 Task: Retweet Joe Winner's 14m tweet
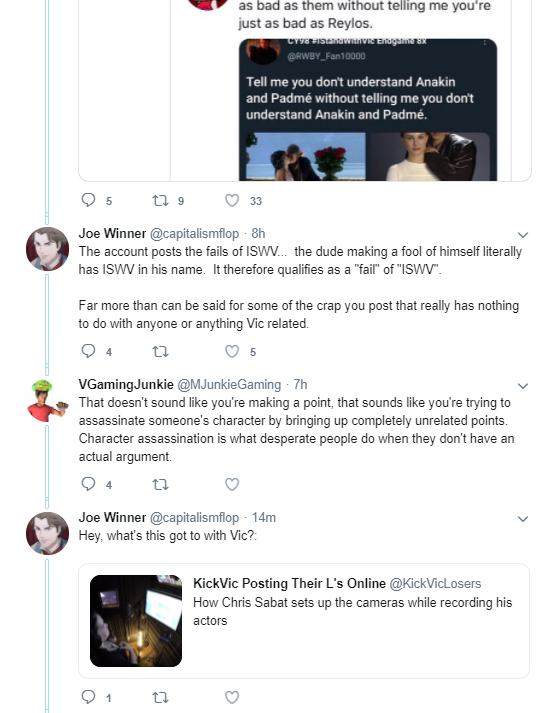[x=160, y=697]
